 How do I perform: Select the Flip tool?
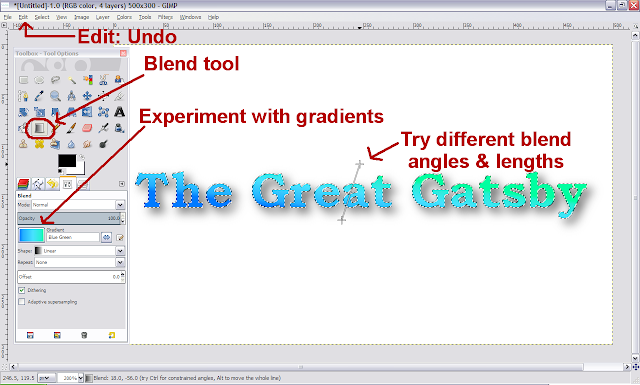click(x=87, y=112)
